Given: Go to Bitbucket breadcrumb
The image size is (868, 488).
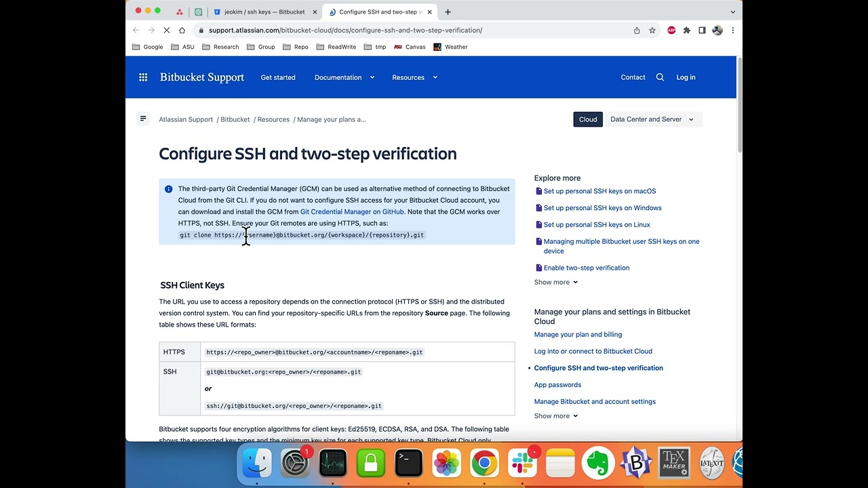Looking at the screenshot, I should [x=235, y=119].
